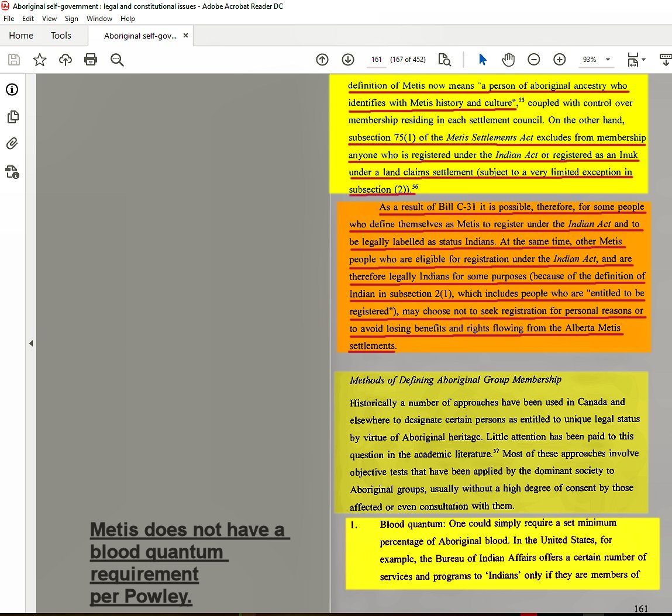
Task: Click the Adobe Acrobat app icon
Action: coord(6,6)
